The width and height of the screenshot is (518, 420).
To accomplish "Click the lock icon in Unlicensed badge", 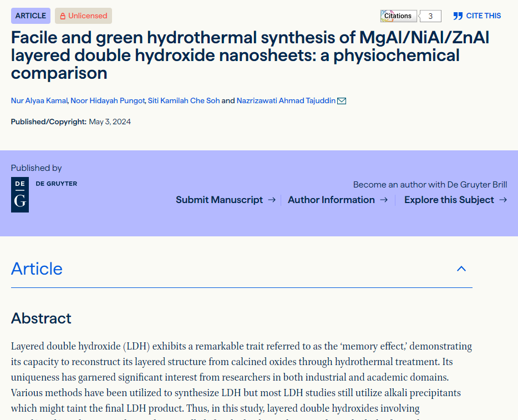I will (x=63, y=16).
